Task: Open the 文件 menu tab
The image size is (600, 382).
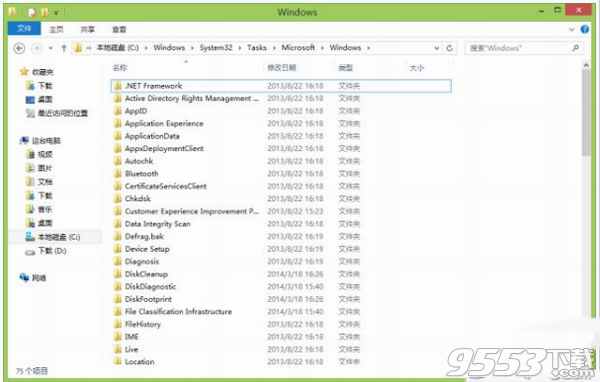Action: [24, 29]
